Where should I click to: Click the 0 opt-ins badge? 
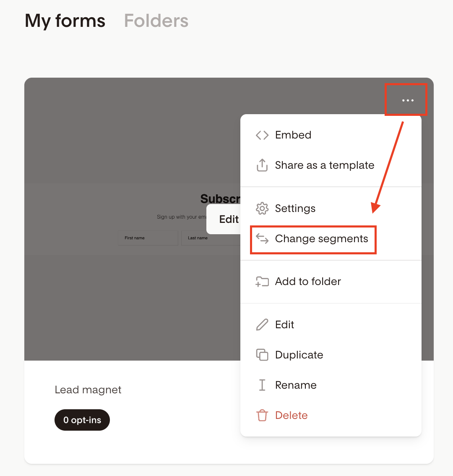coord(82,420)
